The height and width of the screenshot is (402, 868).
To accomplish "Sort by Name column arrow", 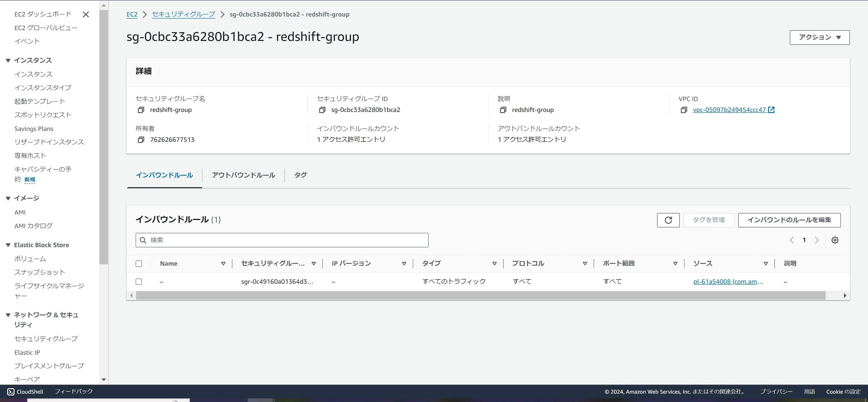I will tap(223, 263).
